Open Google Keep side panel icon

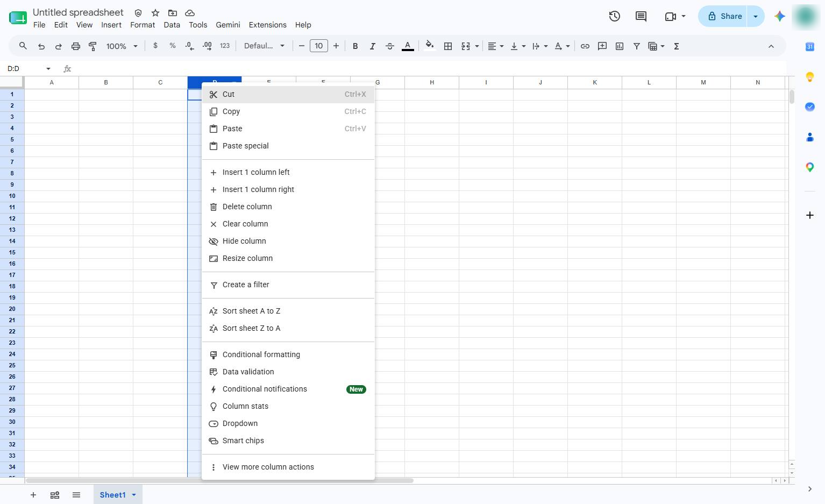(809, 77)
